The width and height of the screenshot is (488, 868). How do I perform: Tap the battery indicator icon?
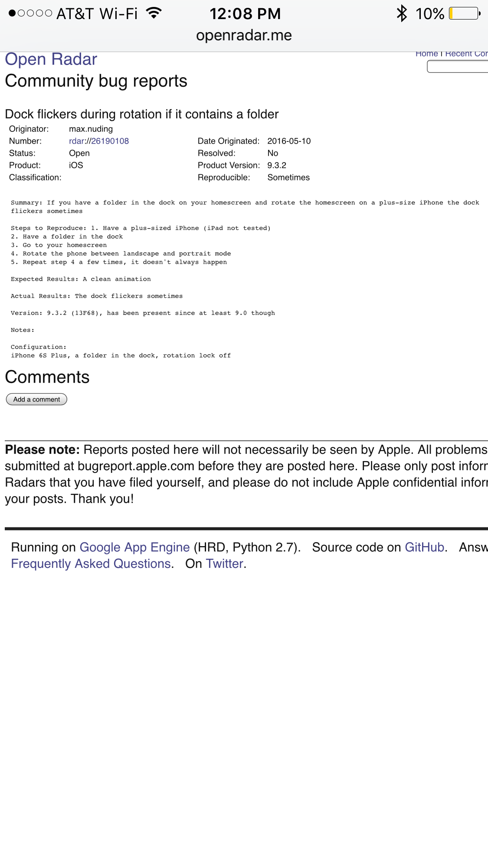click(x=465, y=13)
